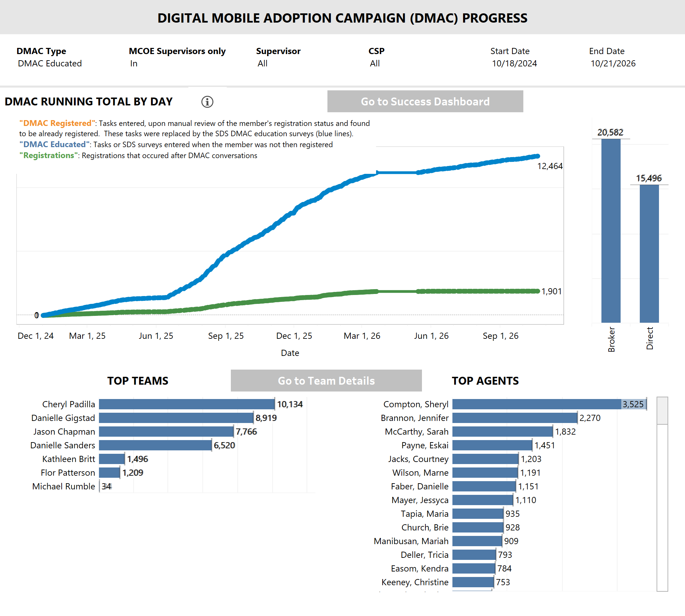This screenshot has height=616, width=685.
Task: Select the Wilson, Marne agent bar
Action: pyautogui.click(x=485, y=473)
